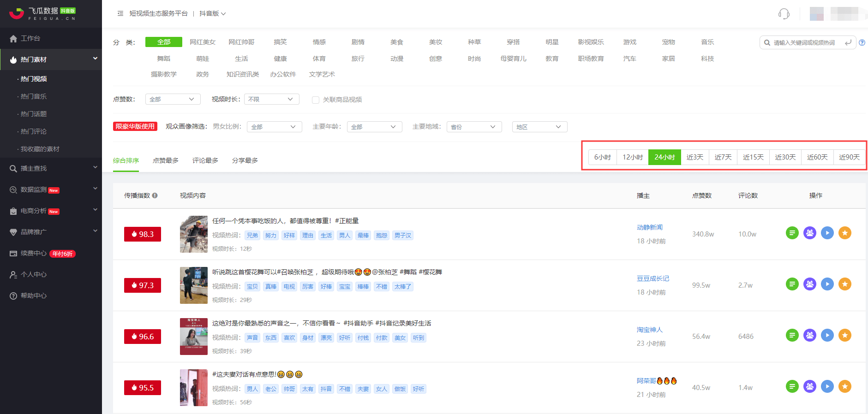868x414 pixels.
Task: Switch to the 分享最多 tab
Action: pyautogui.click(x=245, y=160)
